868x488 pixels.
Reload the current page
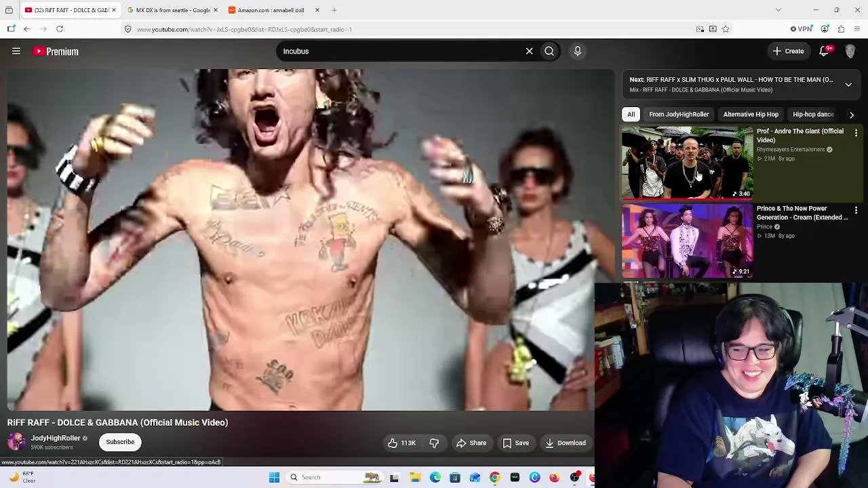coord(60,29)
